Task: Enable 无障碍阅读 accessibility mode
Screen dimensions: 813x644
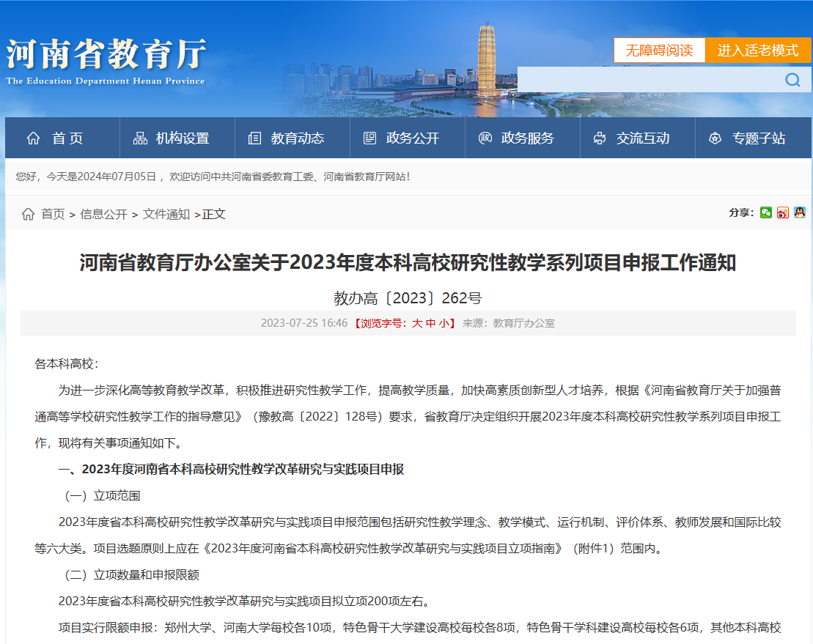Action: tap(659, 51)
